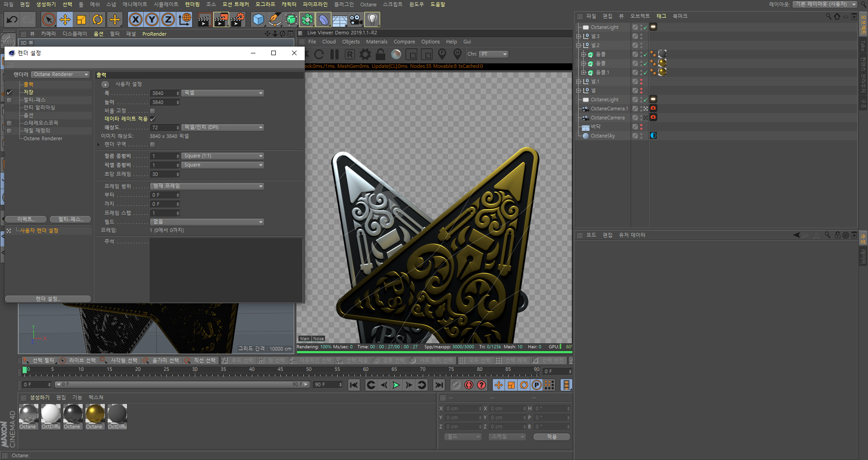868x460 pixels.
Task: Enable the 멀티-패스 checkbox in render list
Action: (9, 100)
